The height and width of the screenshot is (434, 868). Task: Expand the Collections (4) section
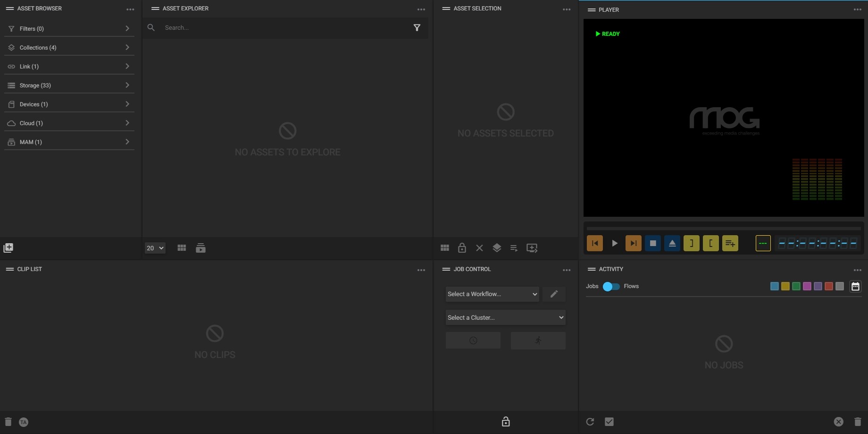tap(69, 48)
